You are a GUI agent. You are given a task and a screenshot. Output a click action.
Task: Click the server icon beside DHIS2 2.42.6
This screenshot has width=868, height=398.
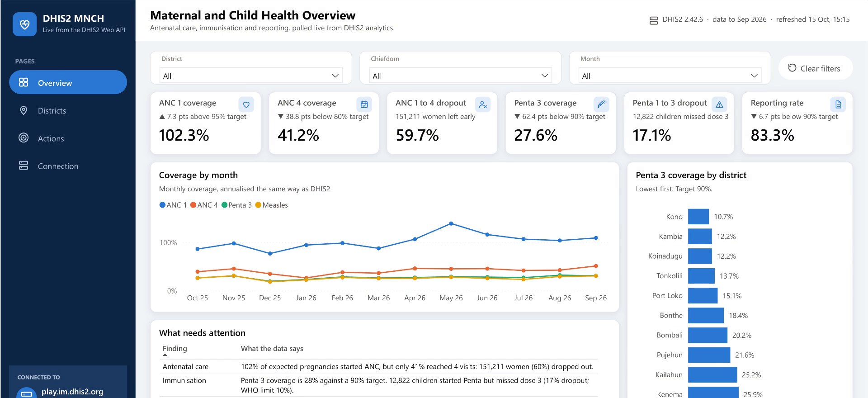pyautogui.click(x=654, y=20)
